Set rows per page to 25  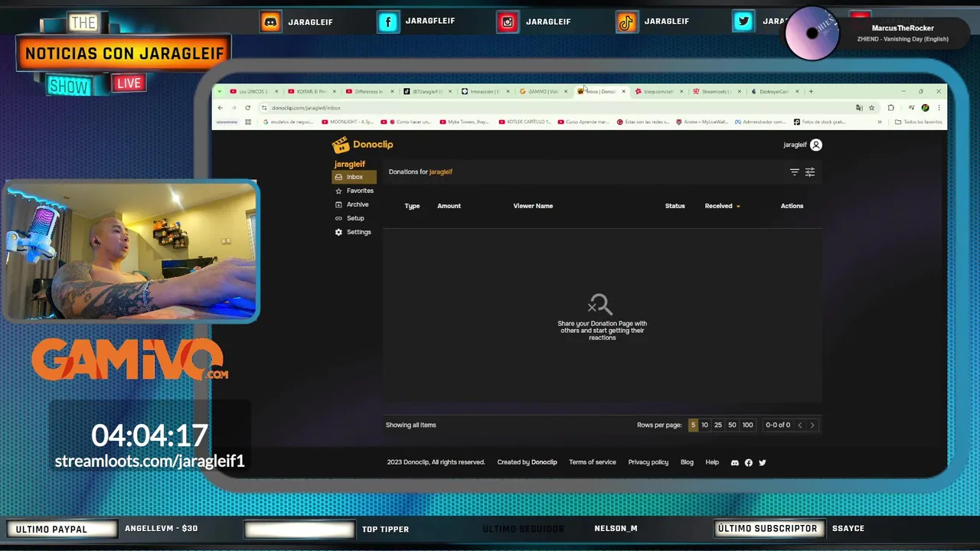point(718,425)
